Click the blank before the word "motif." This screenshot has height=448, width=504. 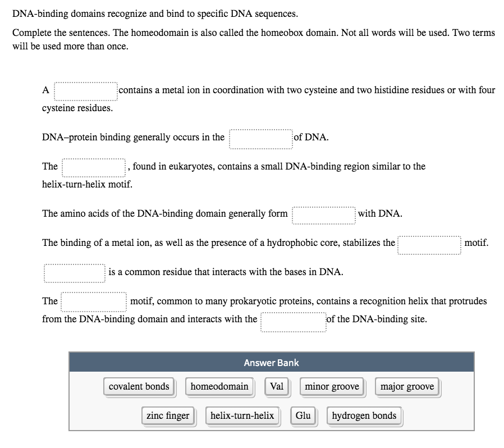click(429, 245)
